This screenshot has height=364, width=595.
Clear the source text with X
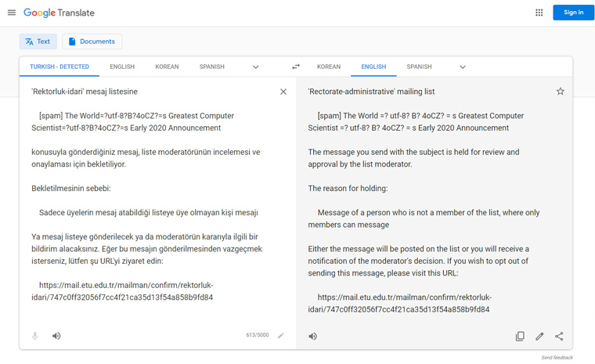point(283,92)
